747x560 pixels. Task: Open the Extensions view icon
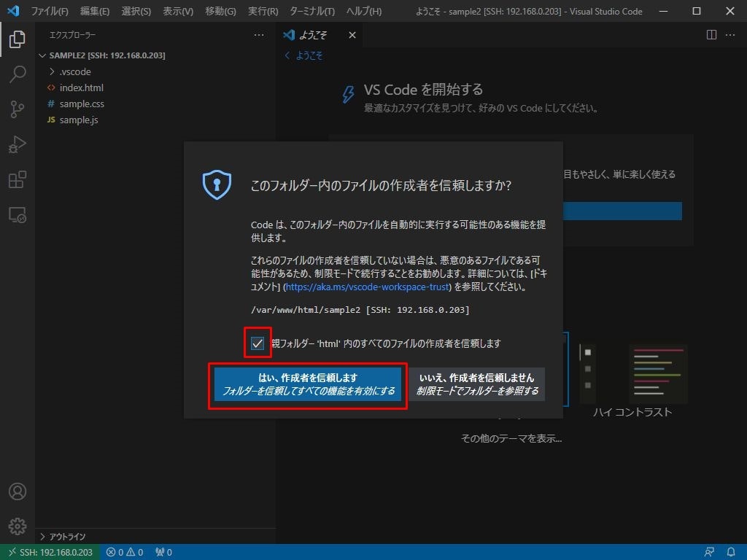18,179
